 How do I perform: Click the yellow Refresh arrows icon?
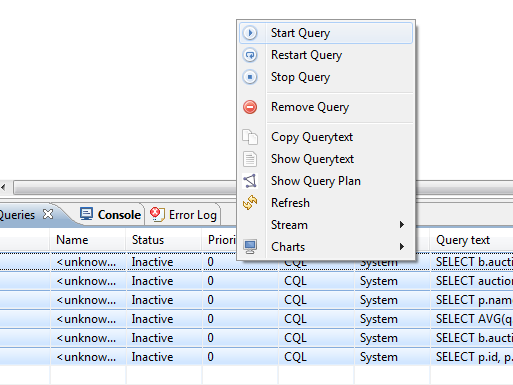pos(250,203)
